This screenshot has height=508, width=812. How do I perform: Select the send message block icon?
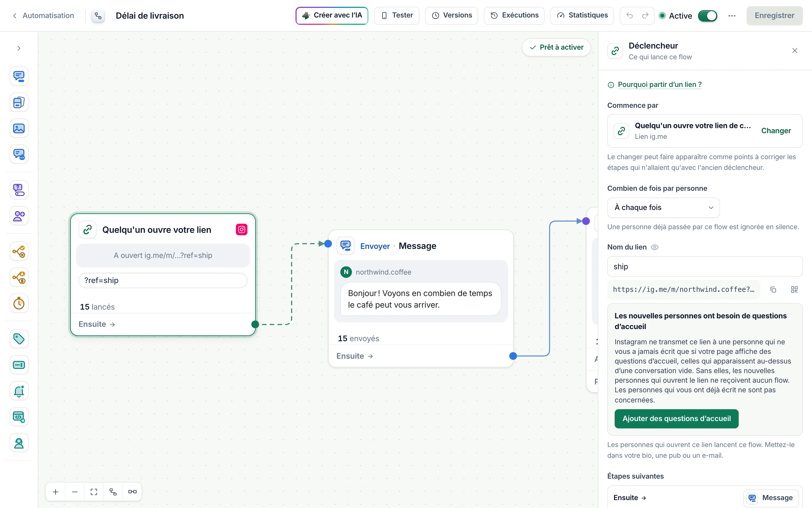(x=19, y=76)
